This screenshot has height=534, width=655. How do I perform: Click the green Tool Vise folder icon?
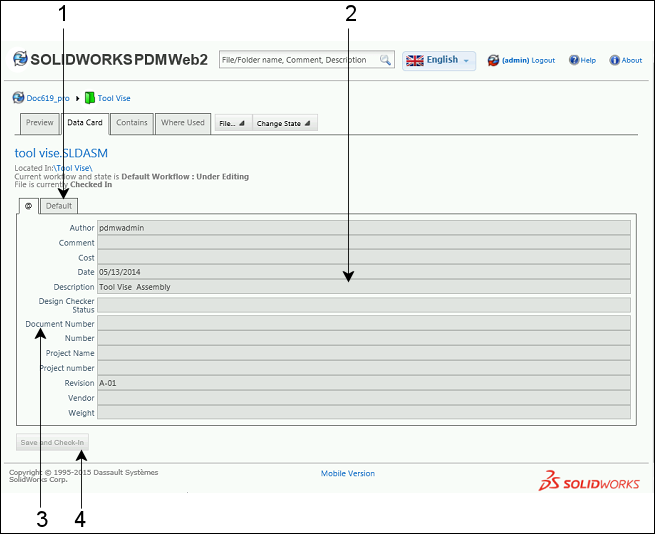pyautogui.click(x=89, y=98)
